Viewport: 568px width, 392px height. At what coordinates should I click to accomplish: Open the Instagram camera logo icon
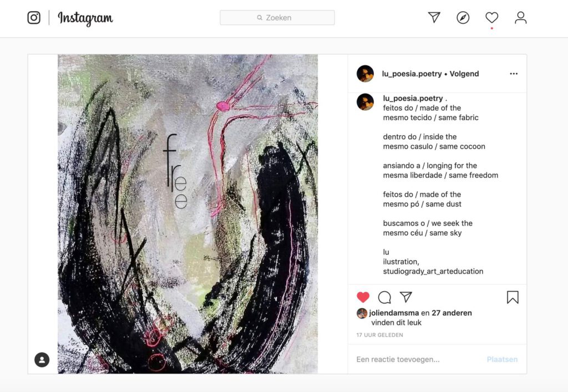tap(34, 17)
